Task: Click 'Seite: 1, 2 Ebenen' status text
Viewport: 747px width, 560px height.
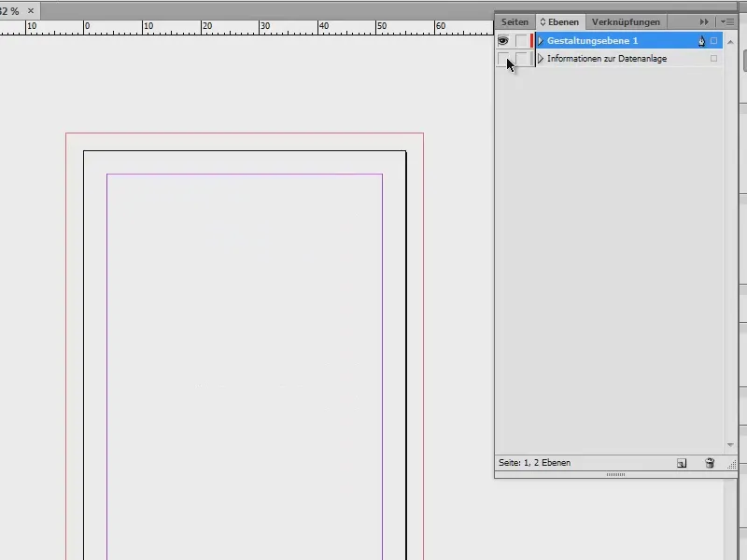Action: [x=534, y=463]
